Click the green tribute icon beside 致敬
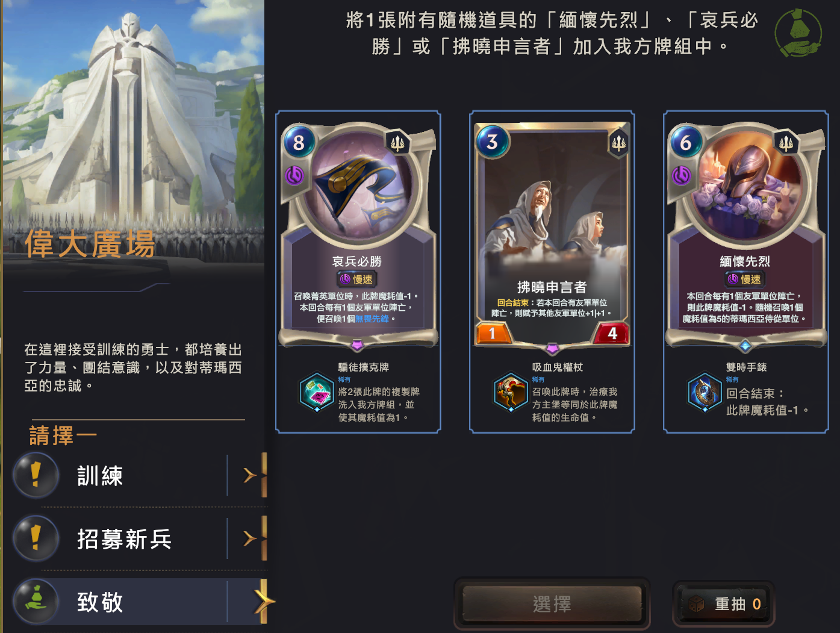This screenshot has height=633, width=840. coord(36,601)
